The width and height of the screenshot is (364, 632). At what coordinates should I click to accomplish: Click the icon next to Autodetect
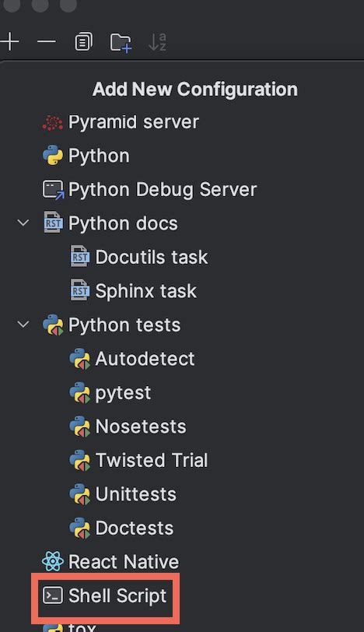click(x=79, y=359)
